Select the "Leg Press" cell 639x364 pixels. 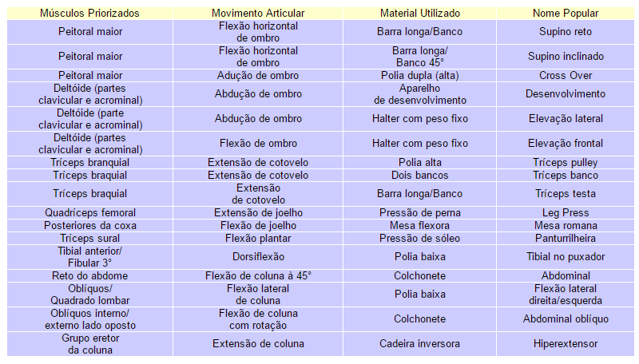[x=566, y=213]
